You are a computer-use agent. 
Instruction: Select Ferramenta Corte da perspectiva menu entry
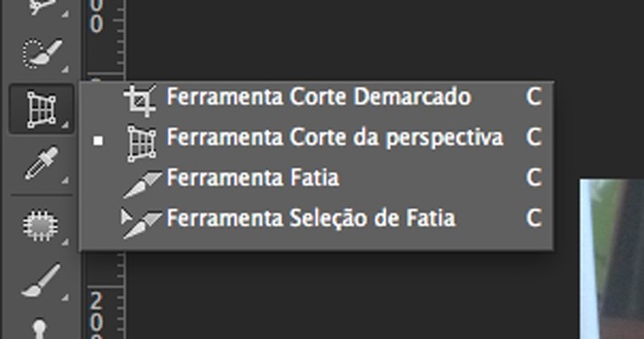pos(334,138)
